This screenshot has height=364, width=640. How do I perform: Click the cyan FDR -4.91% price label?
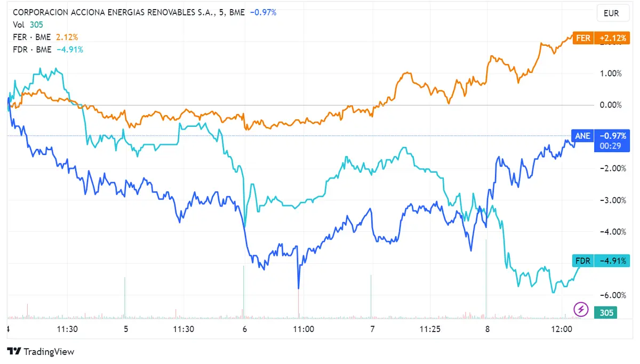coord(600,261)
